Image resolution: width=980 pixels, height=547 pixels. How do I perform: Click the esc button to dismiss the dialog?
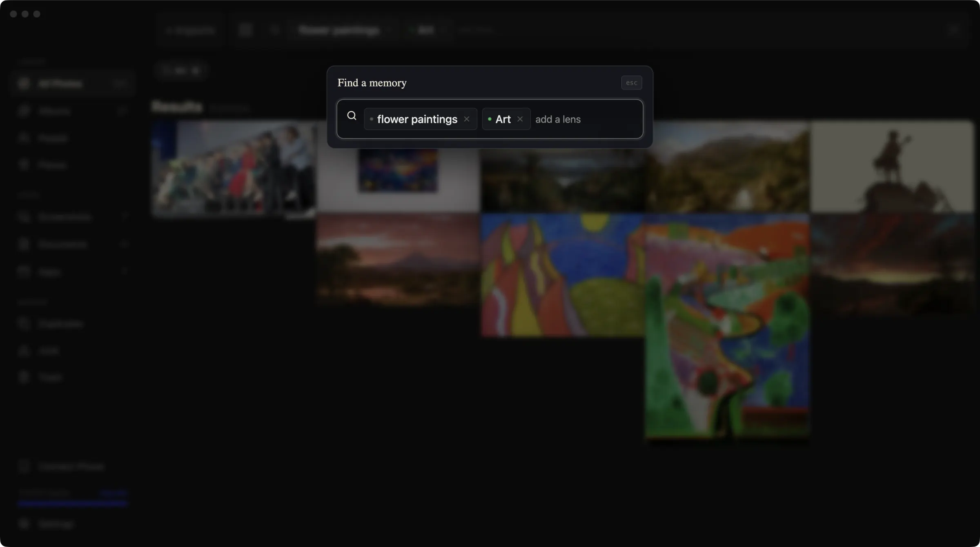(x=631, y=83)
